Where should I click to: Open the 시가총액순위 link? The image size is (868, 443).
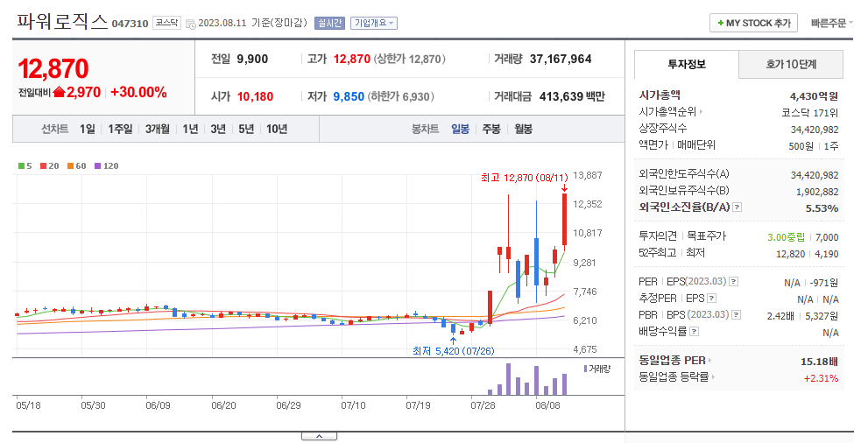[670, 112]
